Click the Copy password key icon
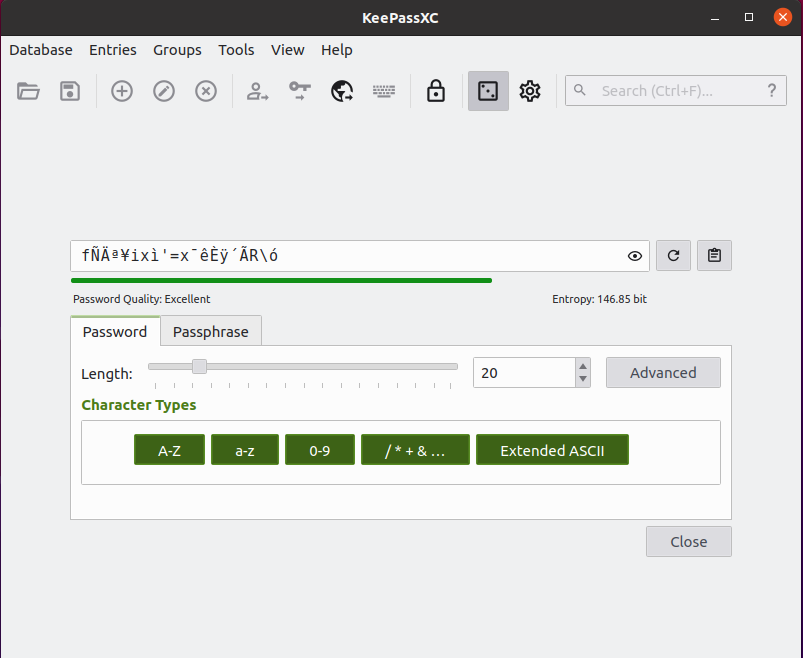 300,91
